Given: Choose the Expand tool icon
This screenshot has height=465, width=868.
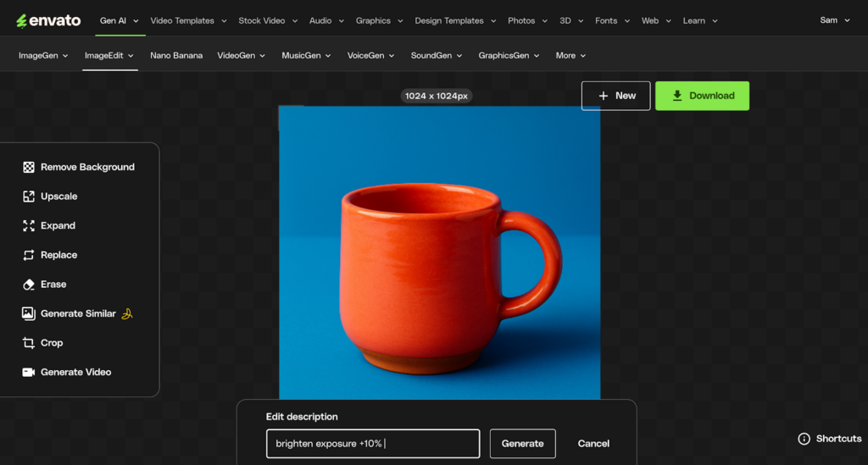Looking at the screenshot, I should point(29,225).
